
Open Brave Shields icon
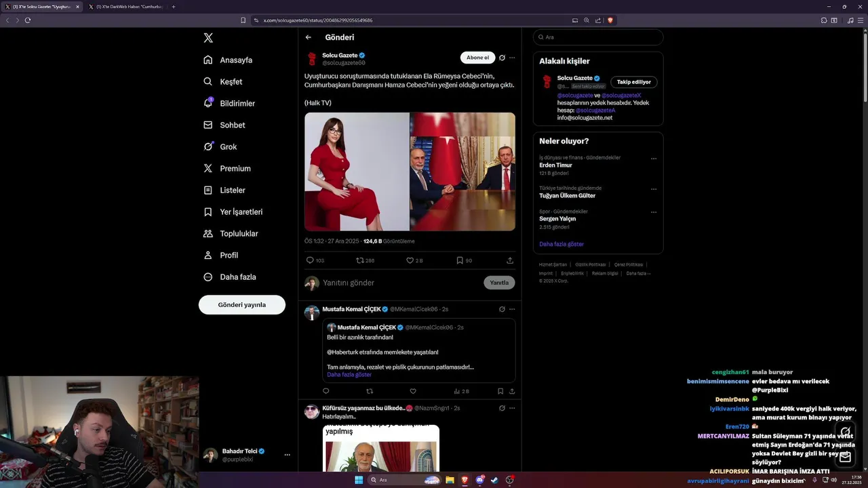610,20
